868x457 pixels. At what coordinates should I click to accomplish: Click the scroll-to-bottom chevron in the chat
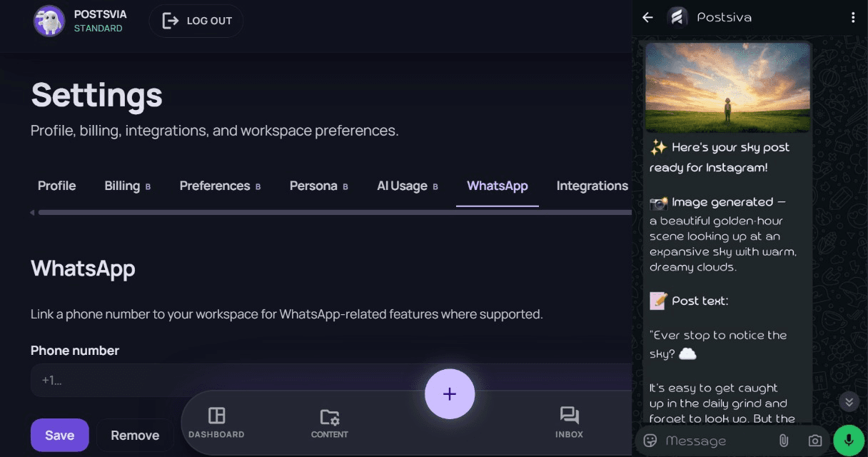[849, 402]
